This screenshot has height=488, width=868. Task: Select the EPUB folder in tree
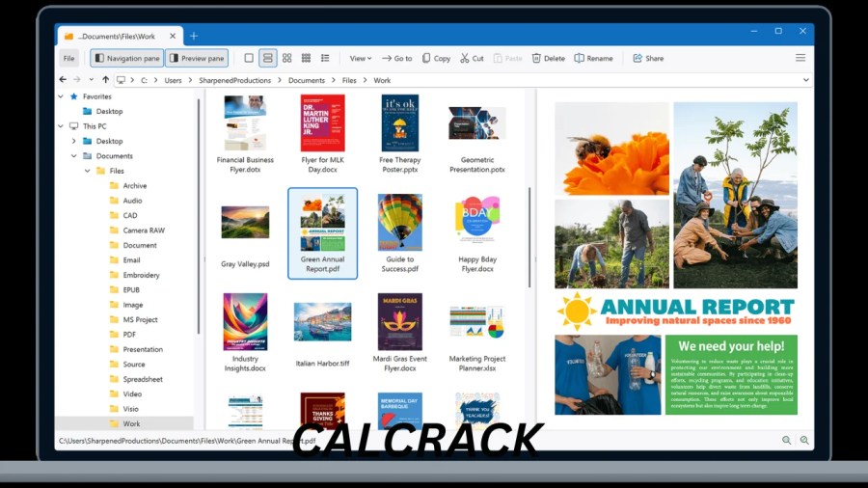(124, 290)
